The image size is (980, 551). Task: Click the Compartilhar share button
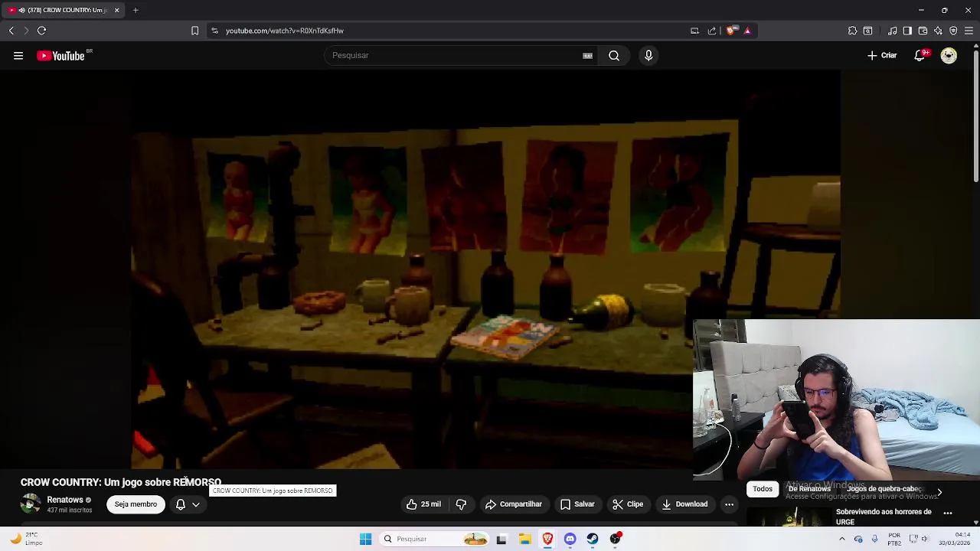tap(513, 504)
